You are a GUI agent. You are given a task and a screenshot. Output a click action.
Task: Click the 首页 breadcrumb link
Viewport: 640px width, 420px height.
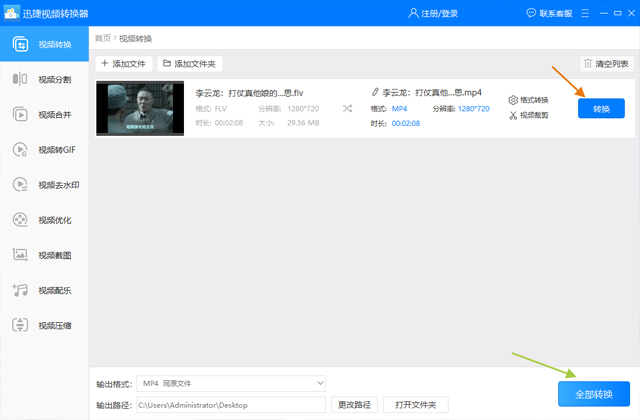pyautogui.click(x=103, y=38)
